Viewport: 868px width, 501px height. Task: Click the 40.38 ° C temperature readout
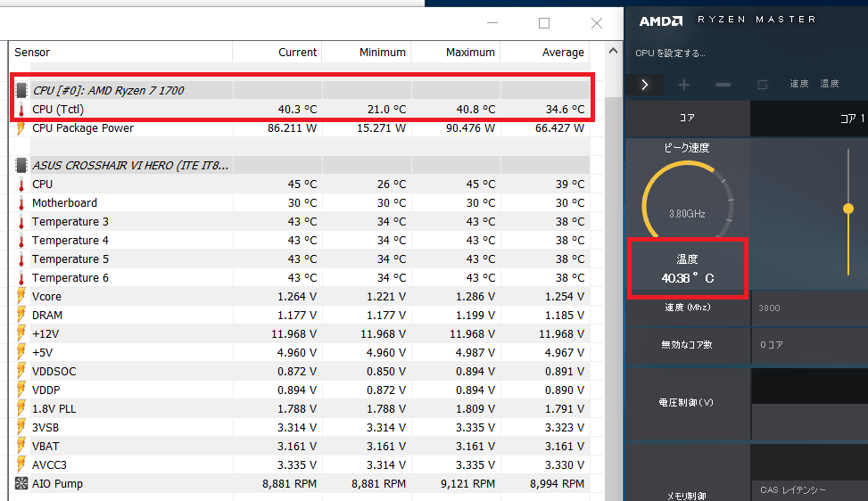688,278
